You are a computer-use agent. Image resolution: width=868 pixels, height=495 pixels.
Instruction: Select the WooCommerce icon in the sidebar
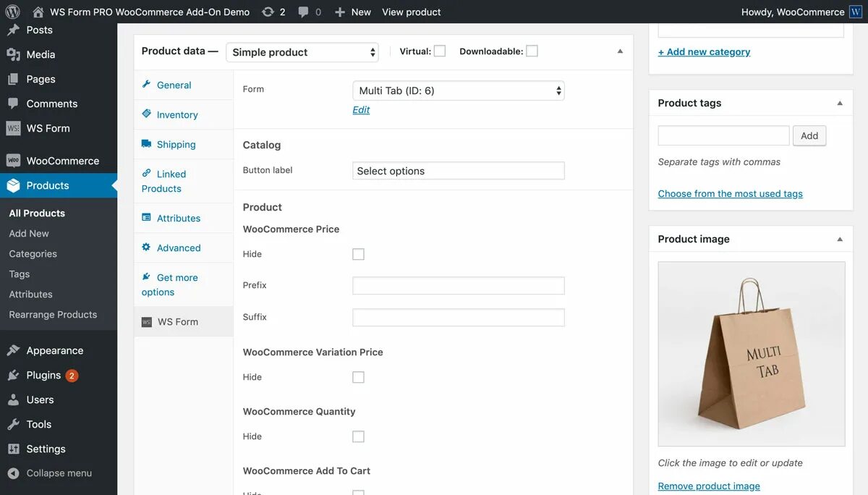click(12, 161)
